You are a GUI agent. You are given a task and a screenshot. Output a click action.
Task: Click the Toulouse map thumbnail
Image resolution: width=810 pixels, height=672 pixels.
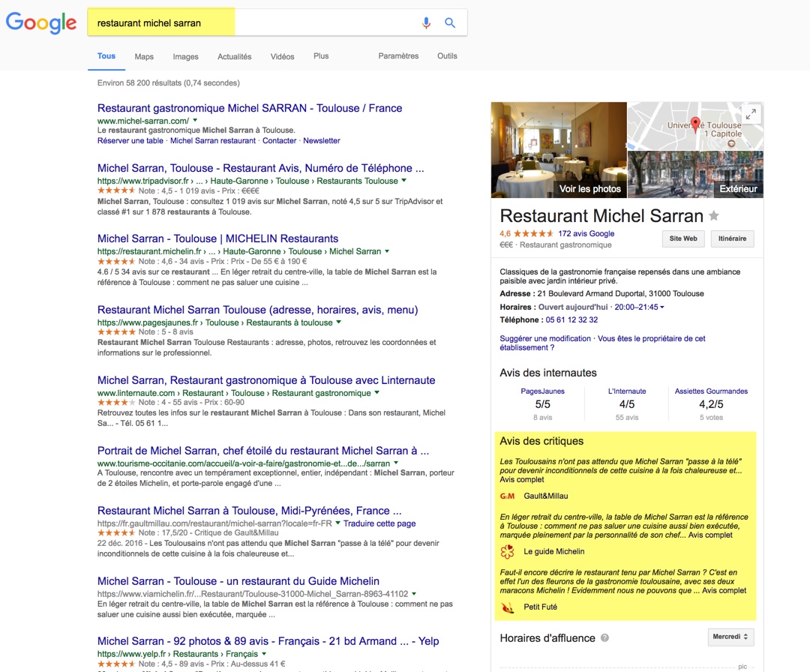(x=695, y=125)
